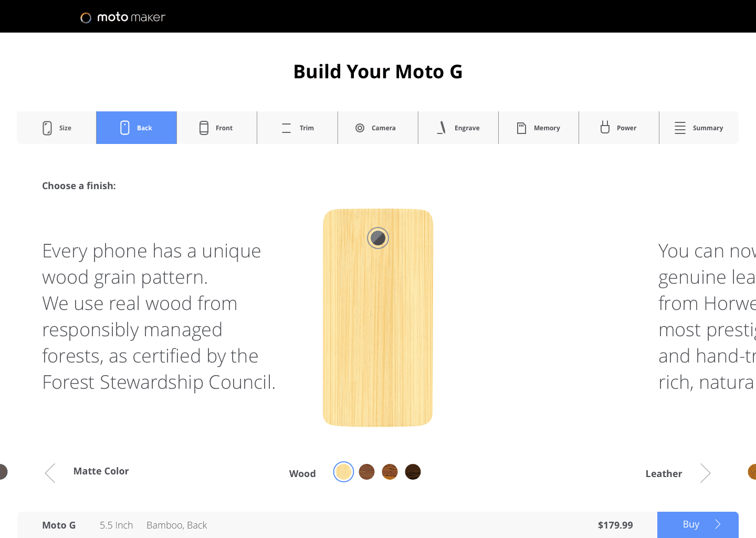Click the Moto G label in bottom bar
Viewport: 756px width, 538px height.
tap(59, 525)
